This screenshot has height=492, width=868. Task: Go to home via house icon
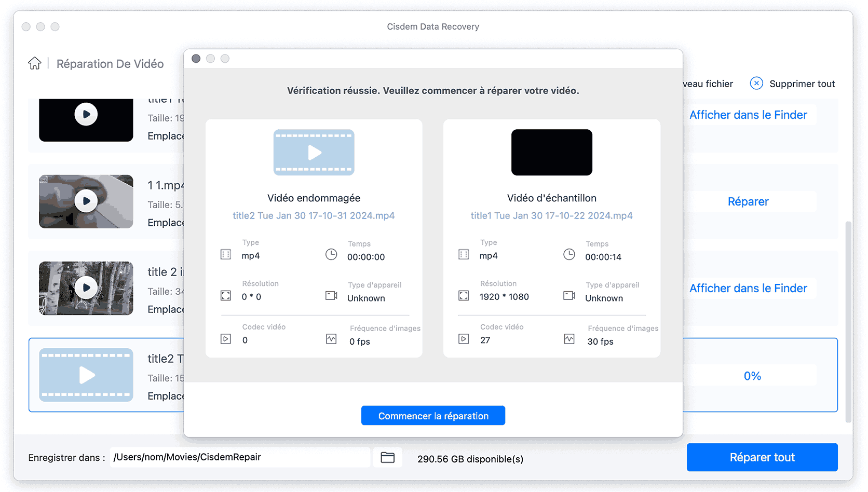click(35, 63)
